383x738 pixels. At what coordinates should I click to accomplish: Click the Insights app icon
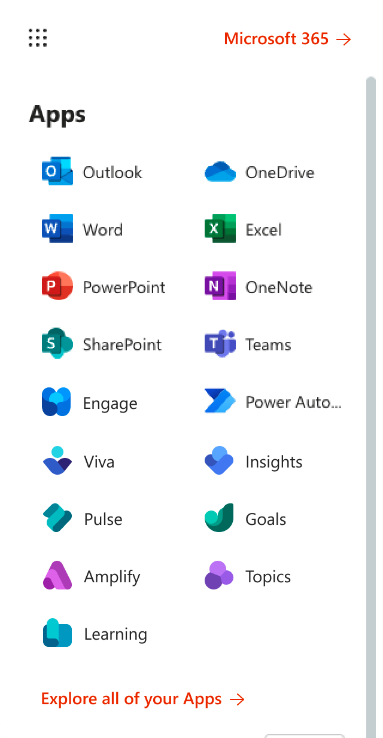click(219, 461)
